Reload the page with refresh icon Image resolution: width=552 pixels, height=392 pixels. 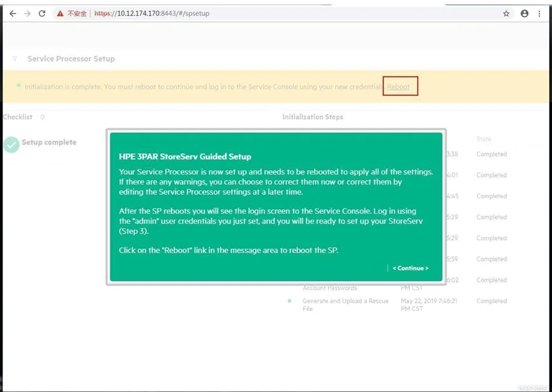(42, 13)
